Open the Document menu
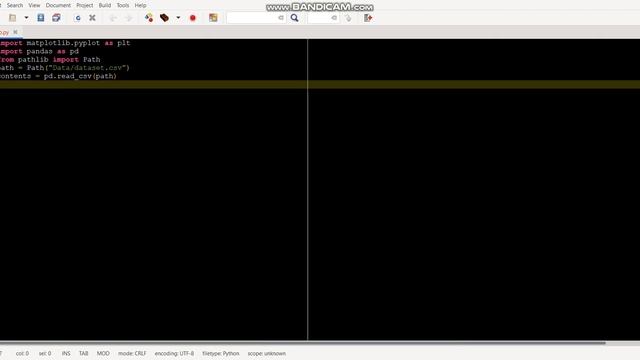The image size is (640, 360). point(58,5)
